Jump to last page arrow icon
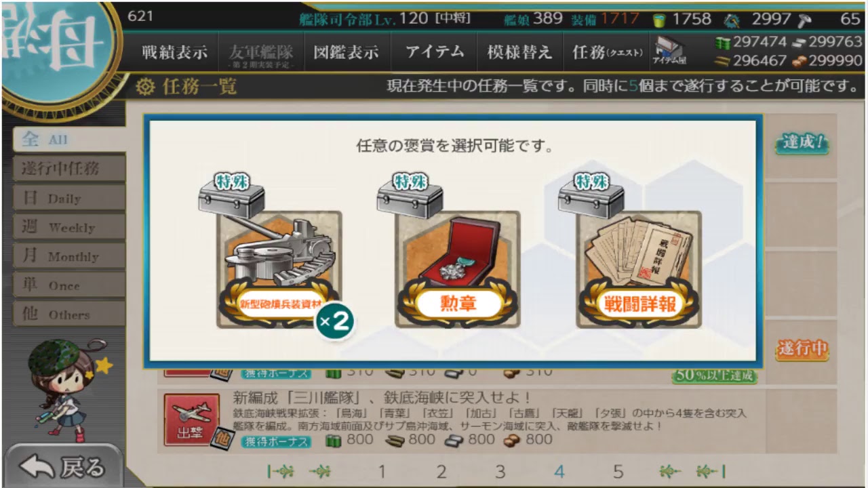Viewport: 868px width, 488px height. [711, 471]
